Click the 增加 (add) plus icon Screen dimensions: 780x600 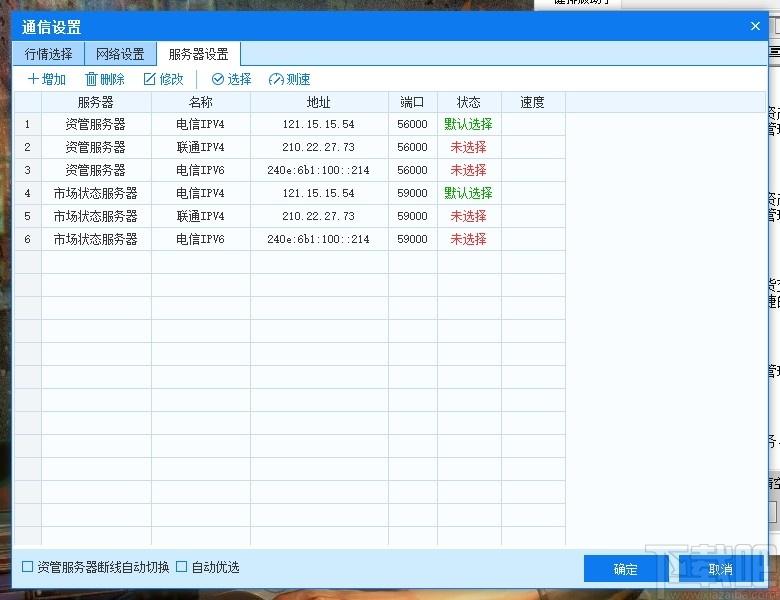click(x=33, y=79)
